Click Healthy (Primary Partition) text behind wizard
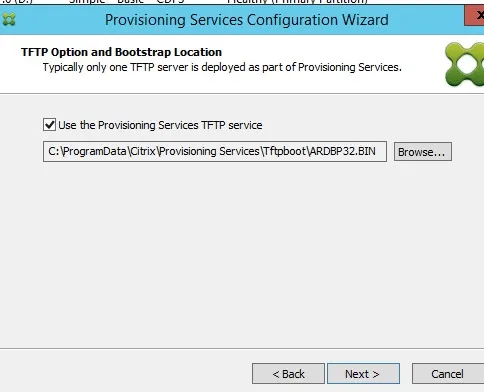The image size is (484, 392). click(297, 2)
